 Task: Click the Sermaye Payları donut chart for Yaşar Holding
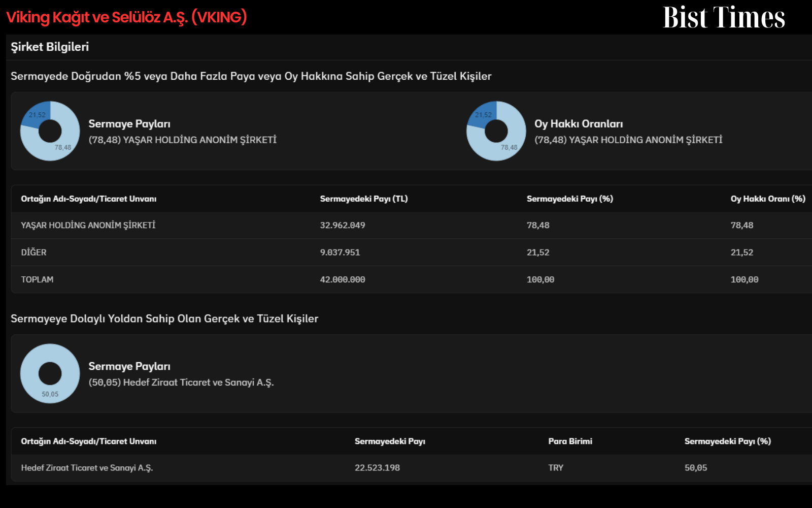coord(50,131)
